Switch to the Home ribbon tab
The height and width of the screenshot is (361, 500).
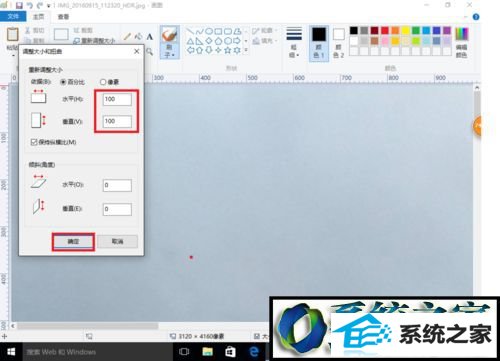(x=38, y=16)
